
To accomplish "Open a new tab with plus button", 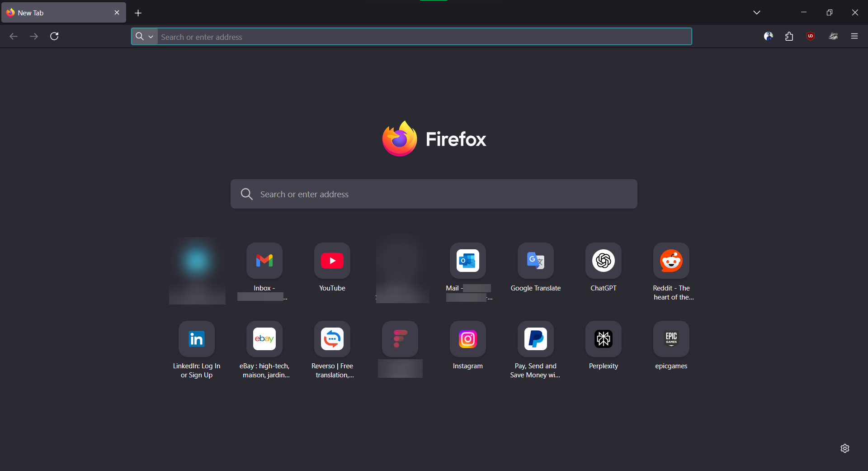I will (138, 13).
